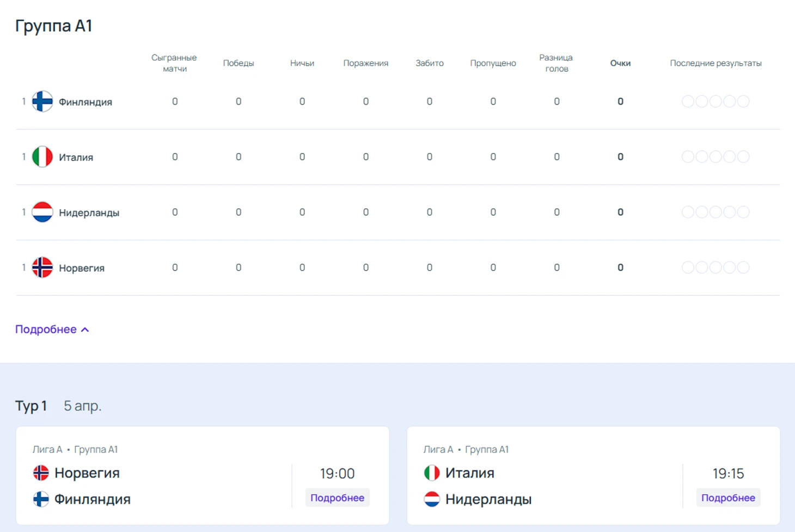This screenshot has width=795, height=532.
Task: Click Финляндия team name in standings
Action: 85,102
